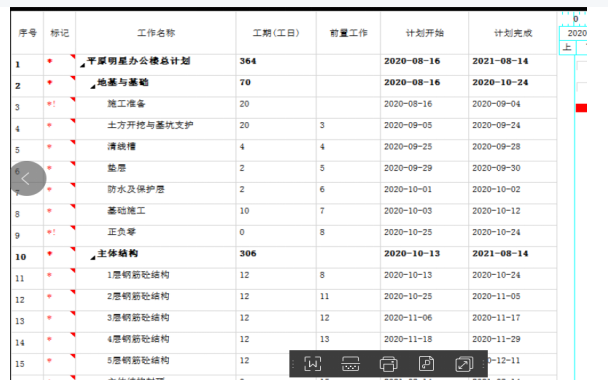Select the 垫层 task name

tap(117, 168)
